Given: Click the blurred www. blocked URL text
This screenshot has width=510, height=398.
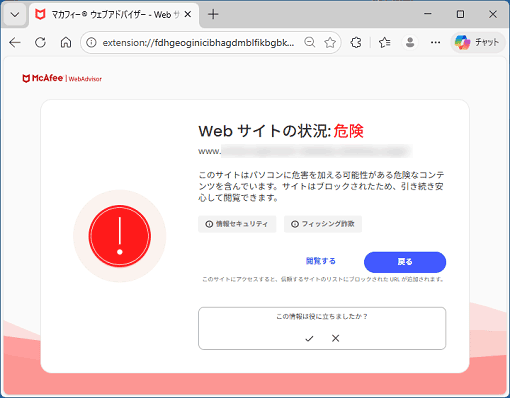Looking at the screenshot, I should point(305,151).
